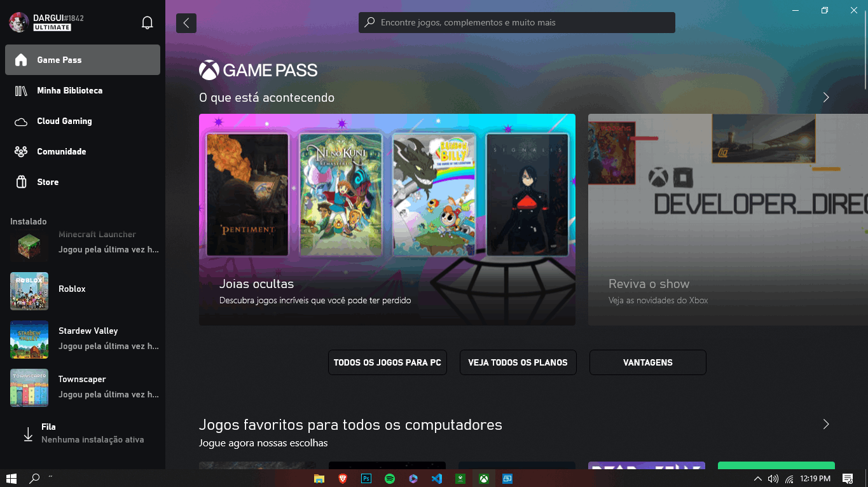Show hidden system tray icons
This screenshot has height=487, width=868.
[757, 479]
